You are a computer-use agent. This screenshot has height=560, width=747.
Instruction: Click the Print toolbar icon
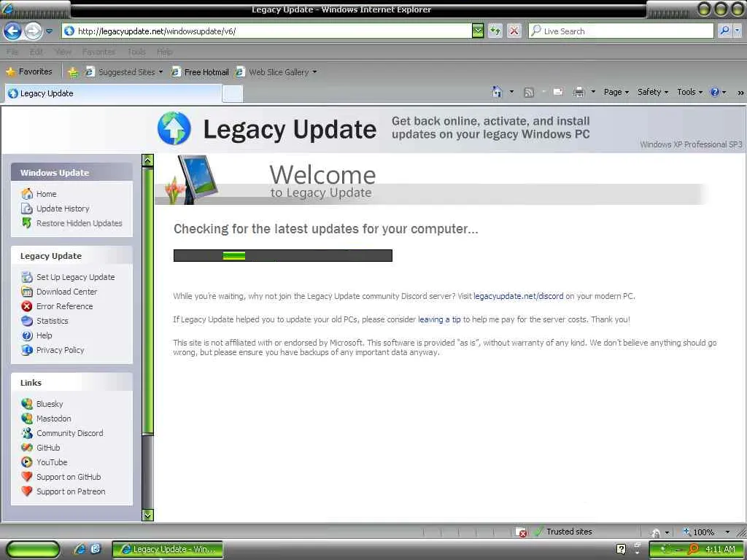coord(578,92)
